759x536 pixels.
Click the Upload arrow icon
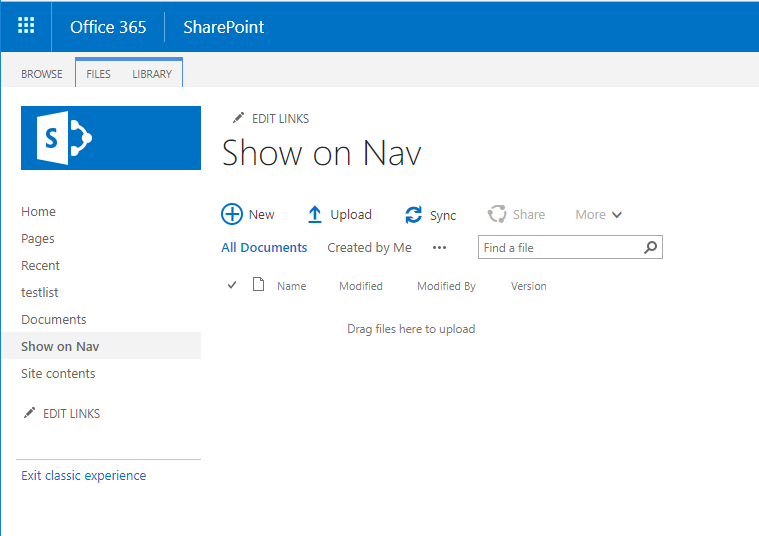pos(315,214)
